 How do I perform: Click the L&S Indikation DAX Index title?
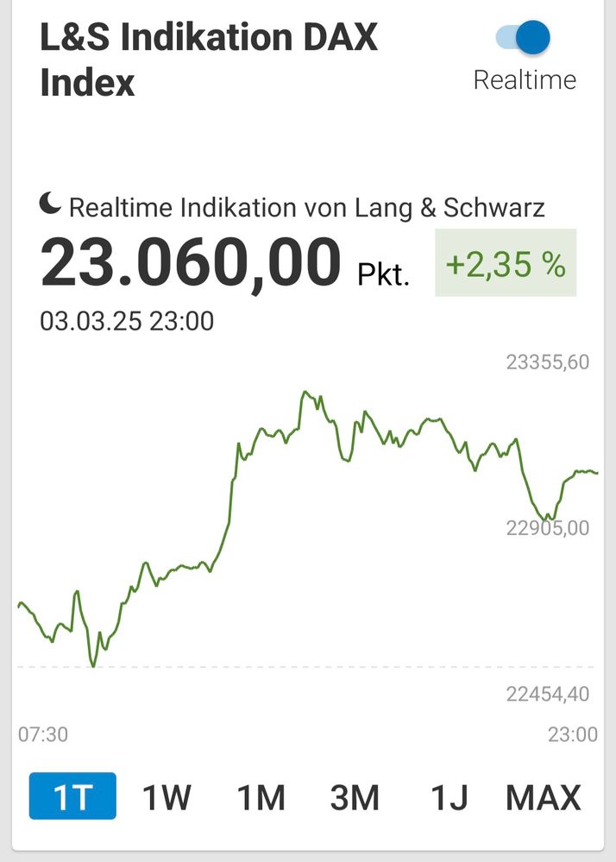[209, 60]
